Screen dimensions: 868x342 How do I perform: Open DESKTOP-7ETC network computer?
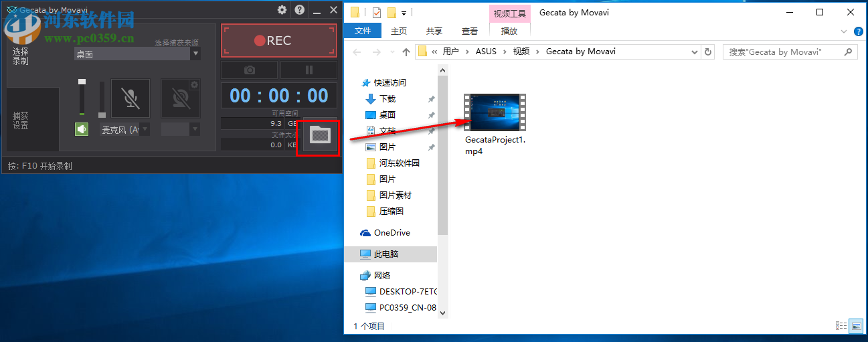(x=408, y=292)
